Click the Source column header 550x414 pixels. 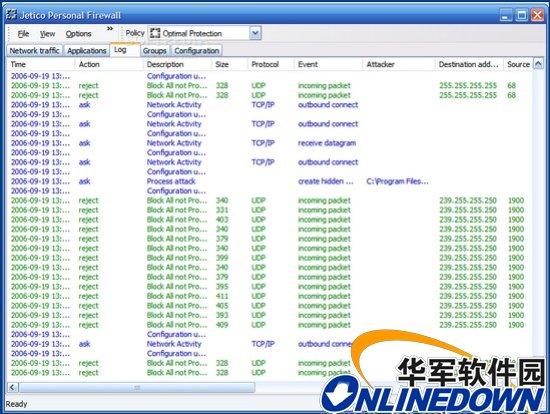pyautogui.click(x=518, y=64)
